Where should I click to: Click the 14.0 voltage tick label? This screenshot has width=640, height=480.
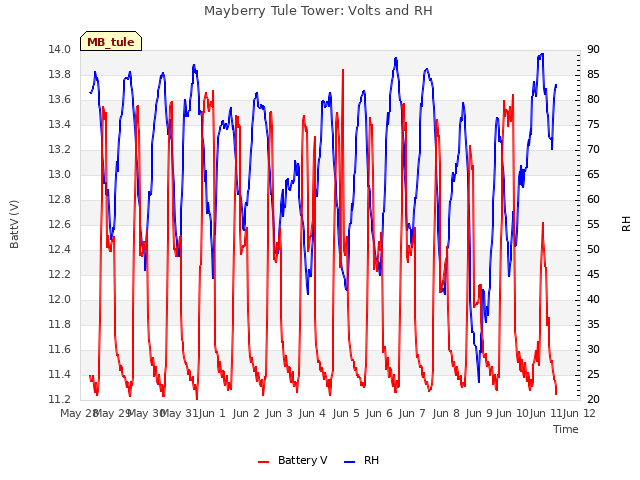tap(59, 49)
